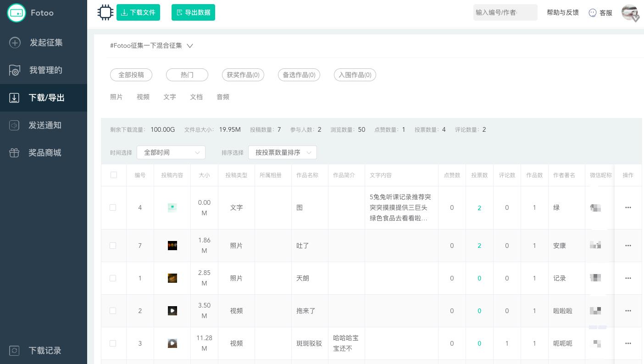Switch to the 热门 tab
The height and width of the screenshot is (364, 644).
coord(187,75)
